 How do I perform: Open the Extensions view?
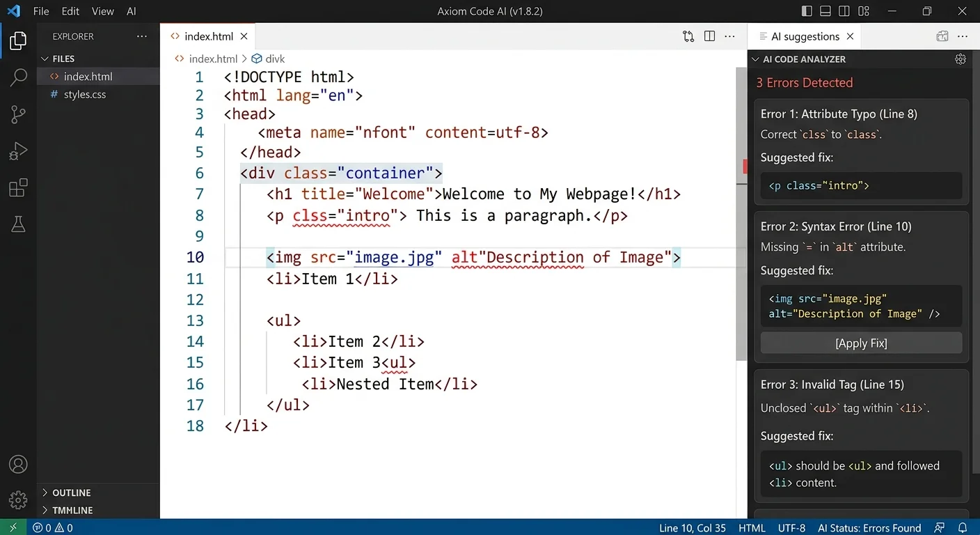[18, 187]
